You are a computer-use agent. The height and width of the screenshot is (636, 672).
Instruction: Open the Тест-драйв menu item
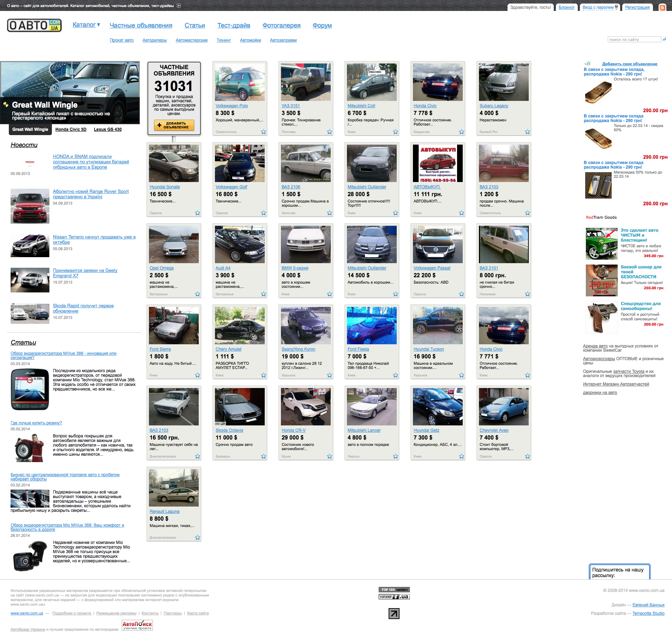coord(234,25)
